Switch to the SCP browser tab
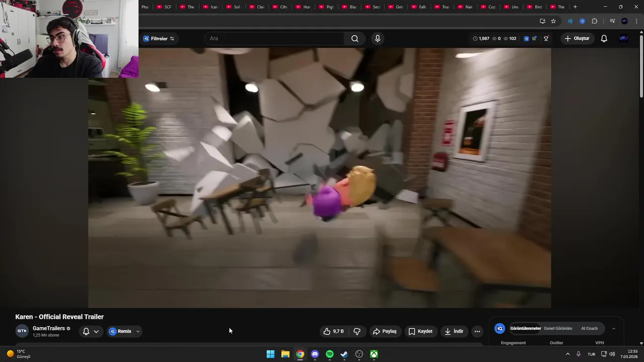This screenshot has height=362, width=644. click(x=164, y=7)
